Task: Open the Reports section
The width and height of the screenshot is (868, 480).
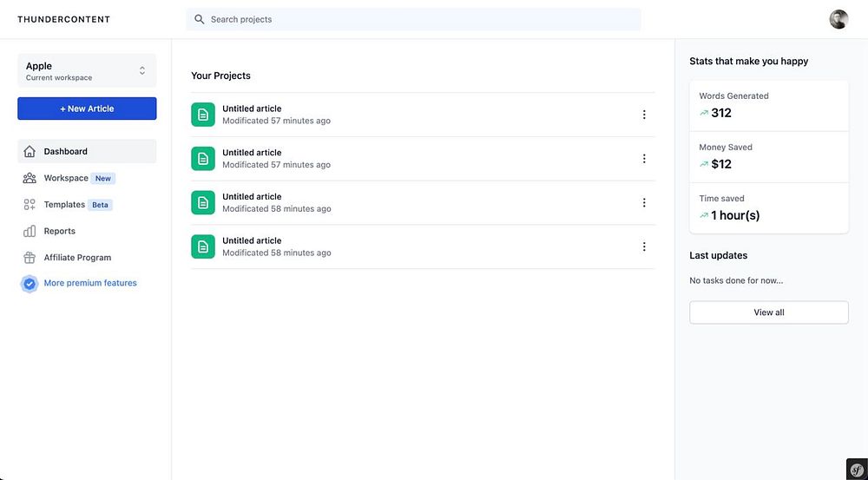Action: pos(59,231)
